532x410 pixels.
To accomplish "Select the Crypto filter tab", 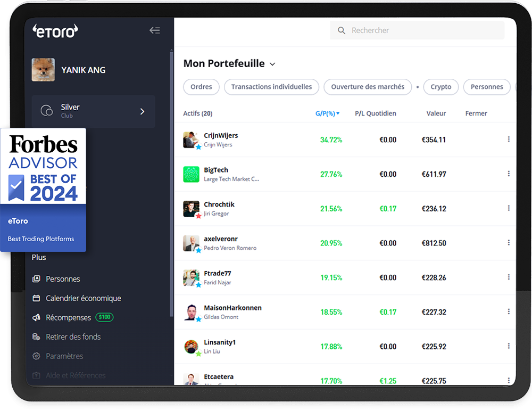I will (440, 87).
